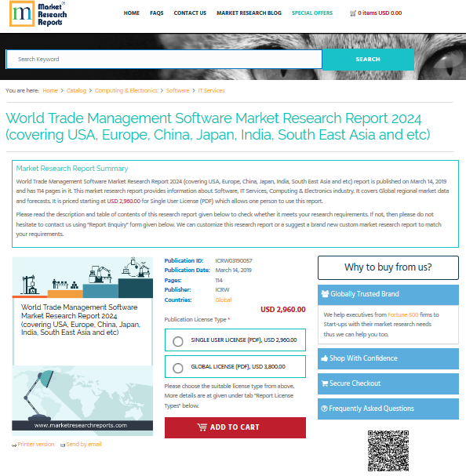Open MARKET RESEARCH BLOG
Image resolution: width=466 pixels, height=476 pixels.
click(249, 13)
